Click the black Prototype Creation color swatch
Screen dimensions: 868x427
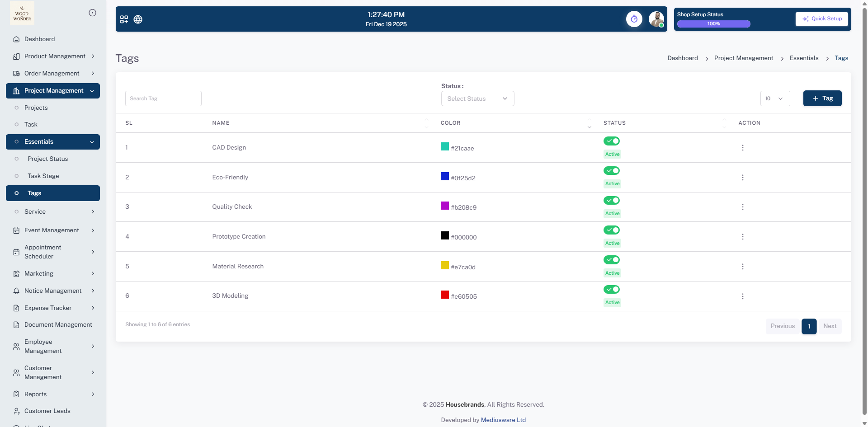point(445,235)
